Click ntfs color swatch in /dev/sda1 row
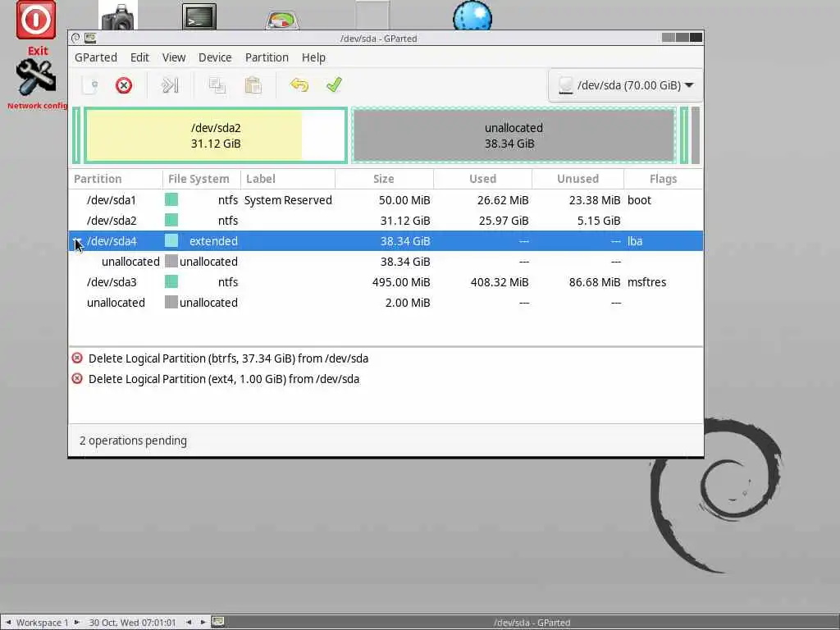The image size is (840, 630). tap(171, 200)
